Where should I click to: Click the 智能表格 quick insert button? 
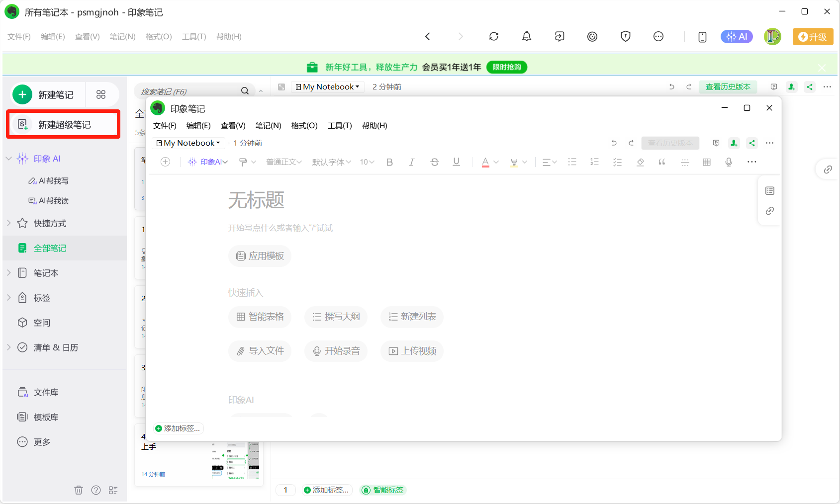click(260, 317)
